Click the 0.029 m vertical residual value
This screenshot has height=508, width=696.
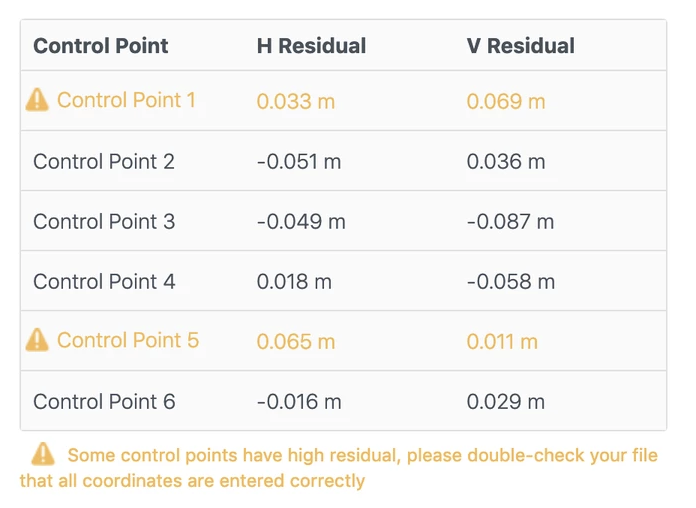point(506,402)
